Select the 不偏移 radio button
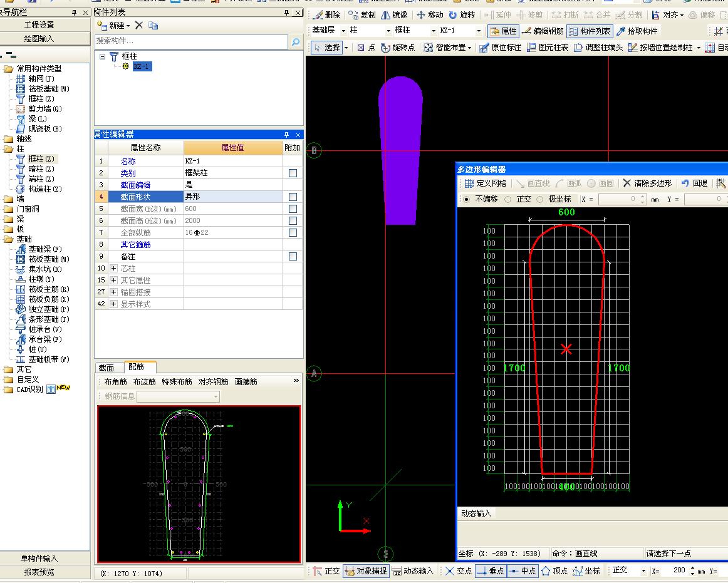 click(x=467, y=199)
